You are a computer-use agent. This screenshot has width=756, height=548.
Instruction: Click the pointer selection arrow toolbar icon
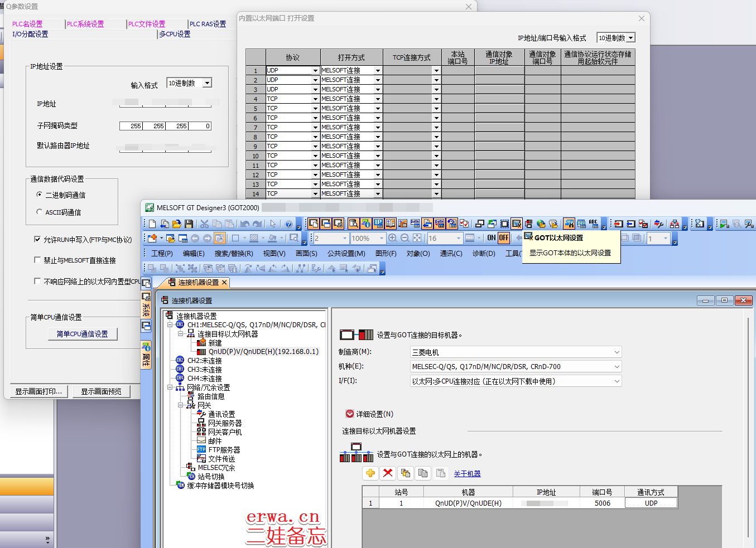pos(273,224)
